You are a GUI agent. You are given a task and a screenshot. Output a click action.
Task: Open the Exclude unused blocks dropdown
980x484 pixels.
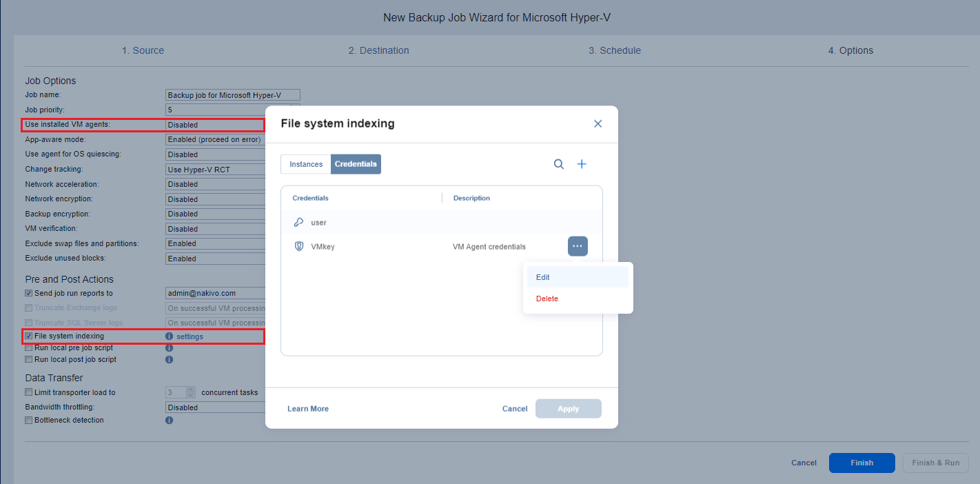pyautogui.click(x=215, y=259)
